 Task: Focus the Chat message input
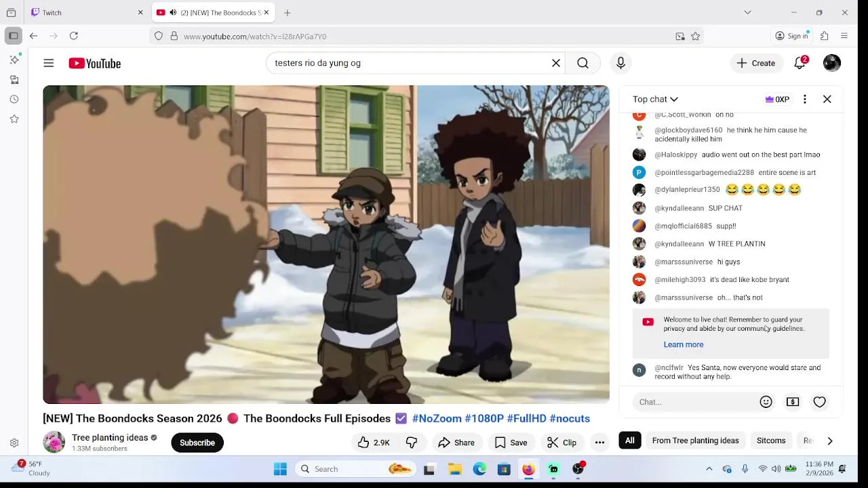click(693, 402)
